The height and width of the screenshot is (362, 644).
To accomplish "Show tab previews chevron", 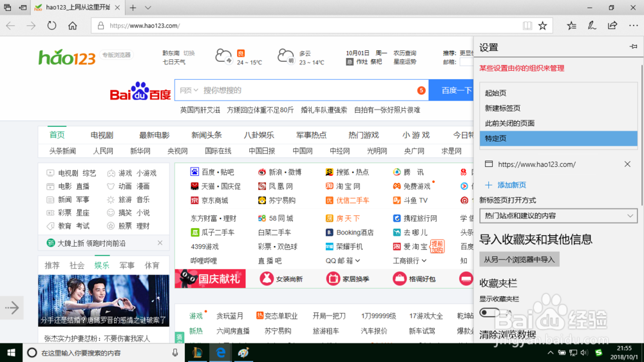I will [148, 7].
